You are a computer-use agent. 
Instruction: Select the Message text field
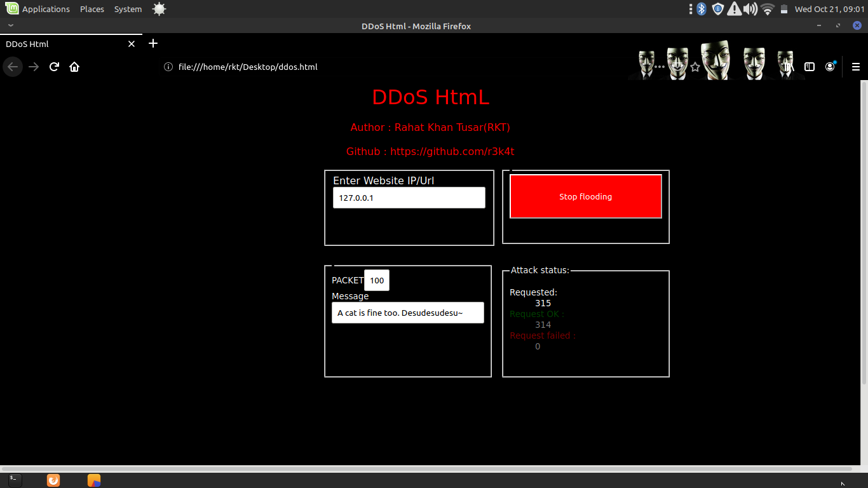pyautogui.click(x=407, y=313)
